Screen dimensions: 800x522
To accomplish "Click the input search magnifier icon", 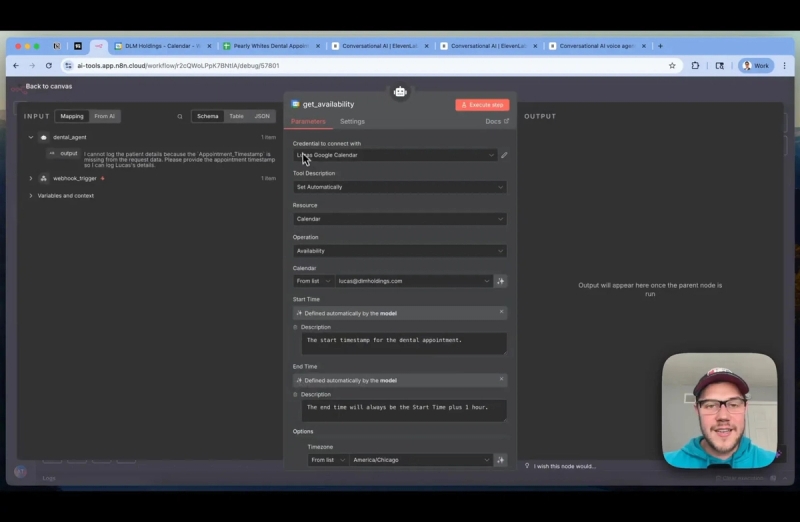I will 180,116.
